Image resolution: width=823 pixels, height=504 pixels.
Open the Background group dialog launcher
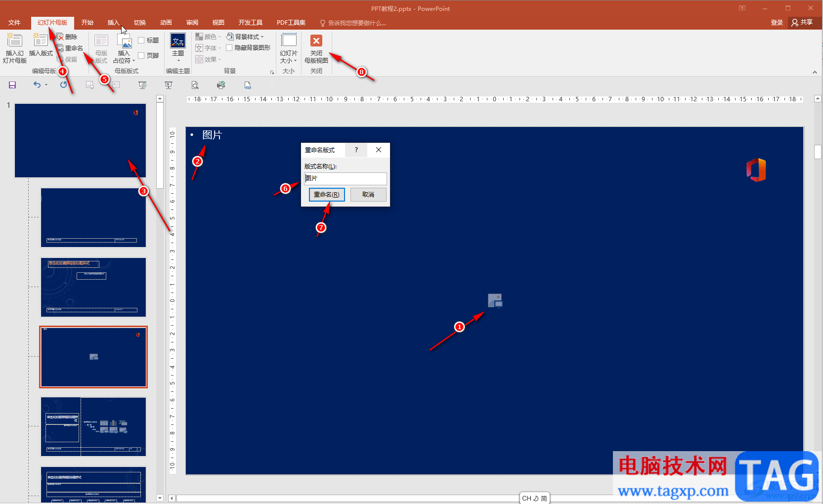click(x=272, y=72)
